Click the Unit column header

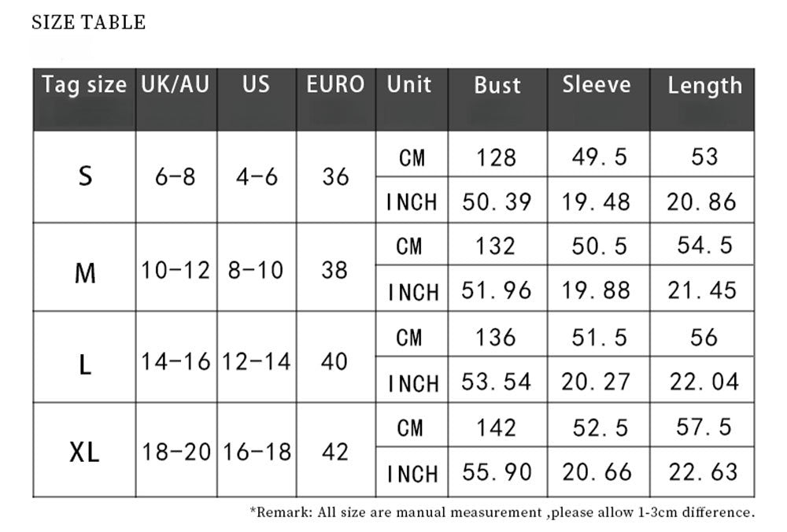[x=409, y=85]
